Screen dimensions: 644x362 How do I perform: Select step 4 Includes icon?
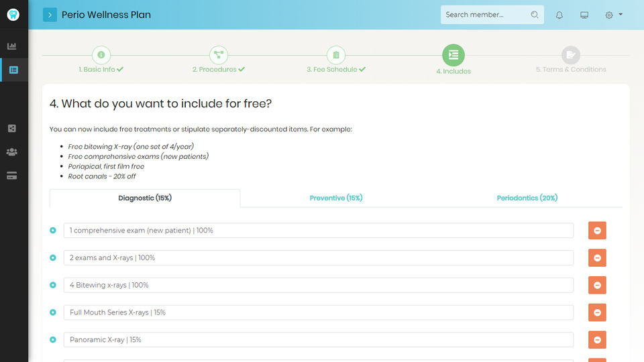tap(453, 54)
